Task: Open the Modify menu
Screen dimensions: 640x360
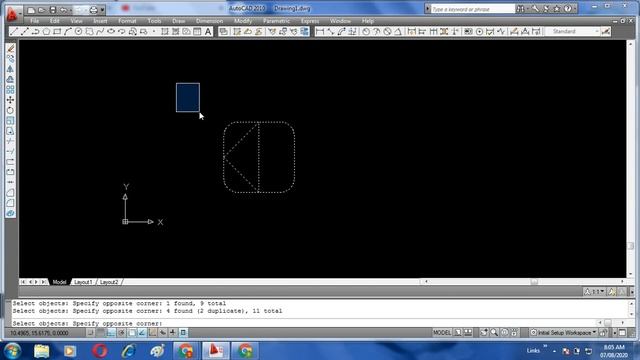Action: pyautogui.click(x=243, y=21)
